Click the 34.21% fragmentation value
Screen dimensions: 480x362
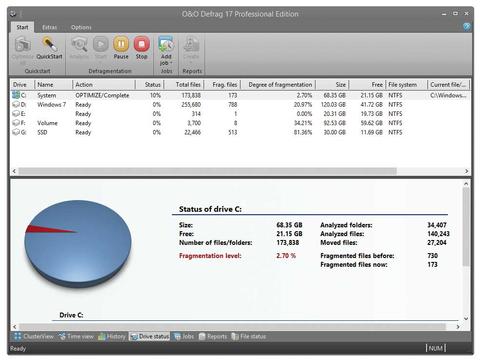[303, 123]
